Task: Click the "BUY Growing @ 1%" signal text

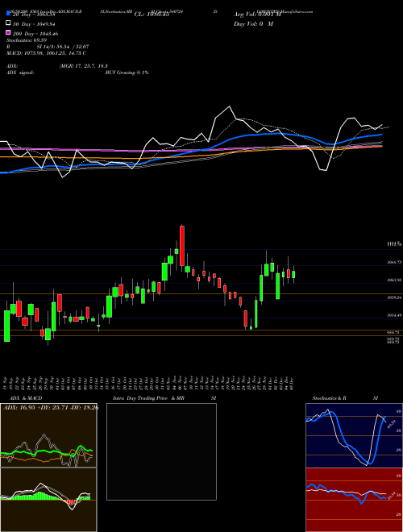Action: coord(127,73)
